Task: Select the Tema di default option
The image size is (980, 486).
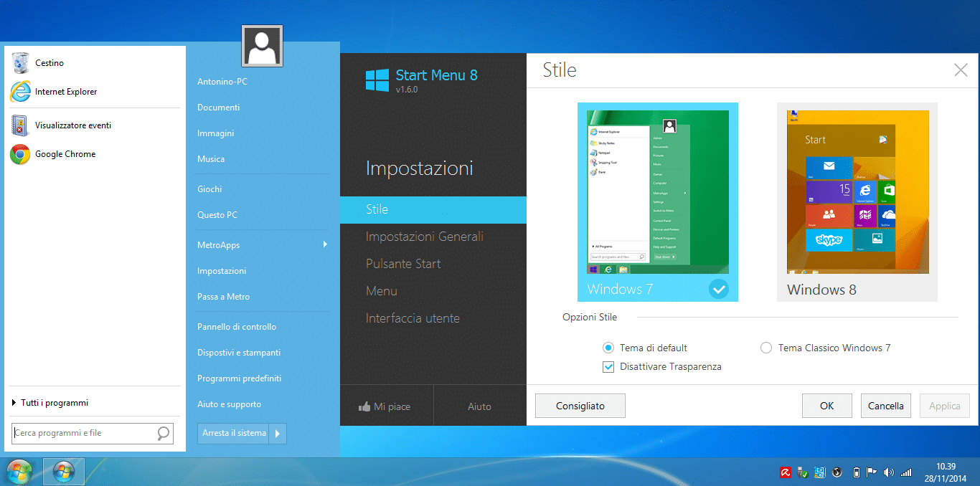Action: 608,348
